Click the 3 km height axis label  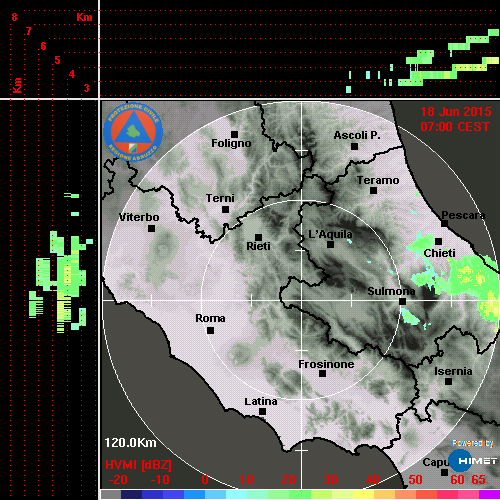86,88
